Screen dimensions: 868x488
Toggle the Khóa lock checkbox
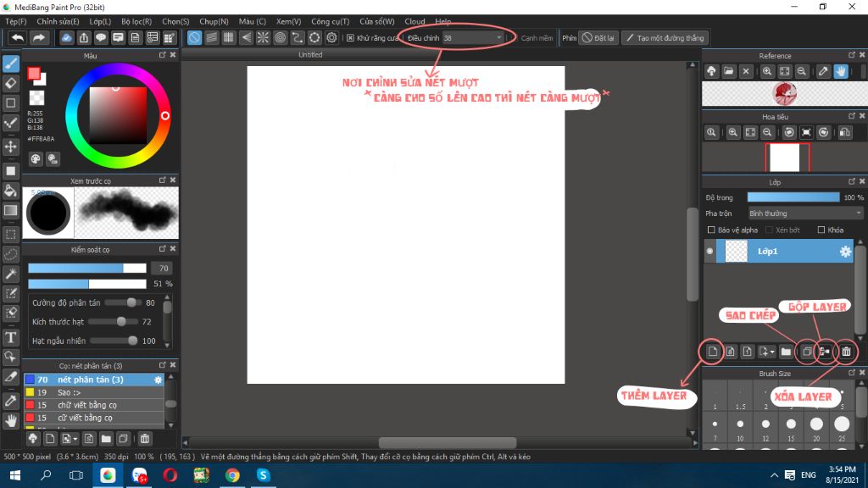pos(821,230)
